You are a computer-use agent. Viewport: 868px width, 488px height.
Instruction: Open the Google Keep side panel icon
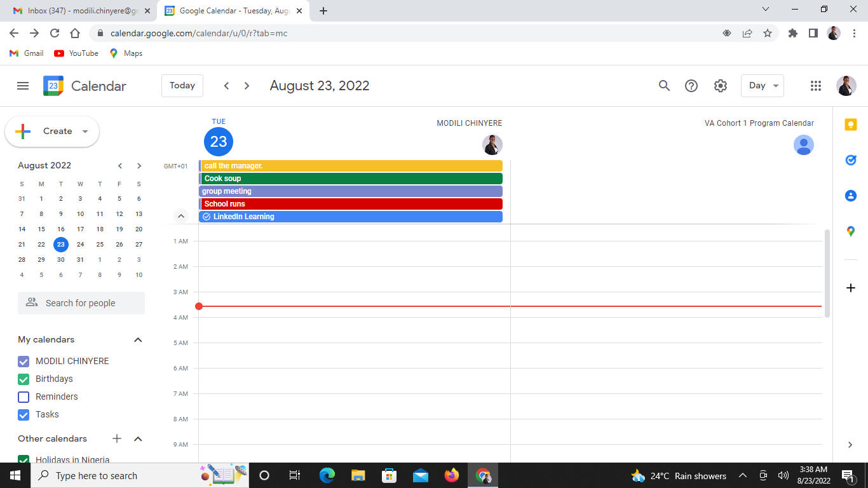pos(850,125)
